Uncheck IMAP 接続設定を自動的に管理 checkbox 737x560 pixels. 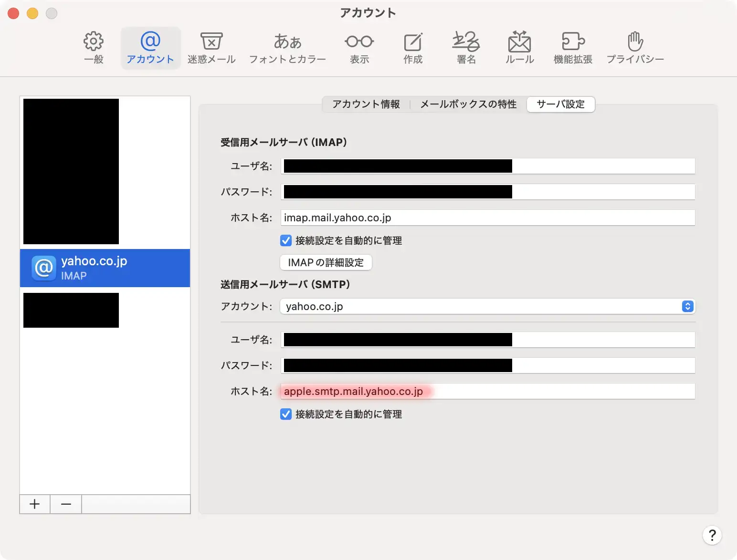[x=286, y=240]
